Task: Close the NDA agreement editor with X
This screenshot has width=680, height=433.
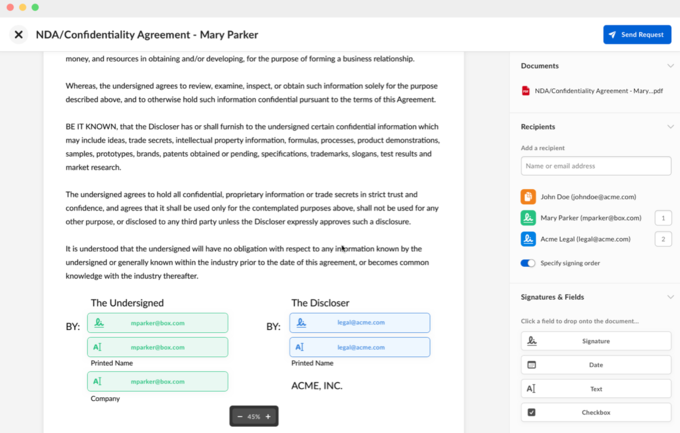Action: pyautogui.click(x=18, y=34)
